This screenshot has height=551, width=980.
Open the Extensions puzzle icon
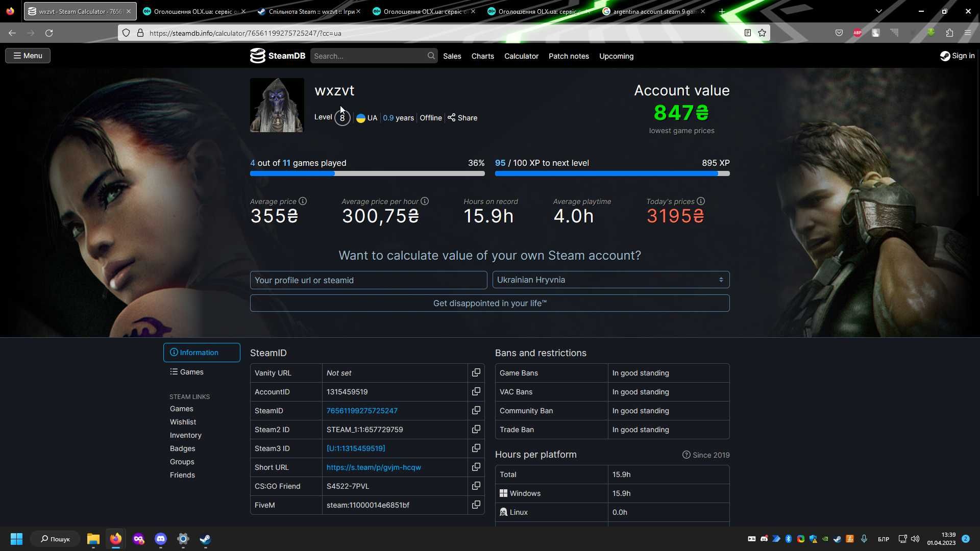pos(949,33)
